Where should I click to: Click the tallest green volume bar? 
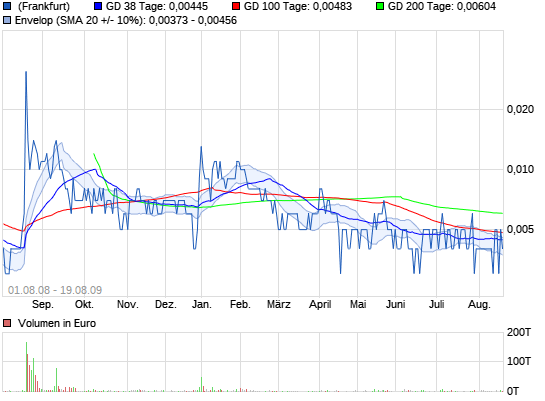(26, 367)
